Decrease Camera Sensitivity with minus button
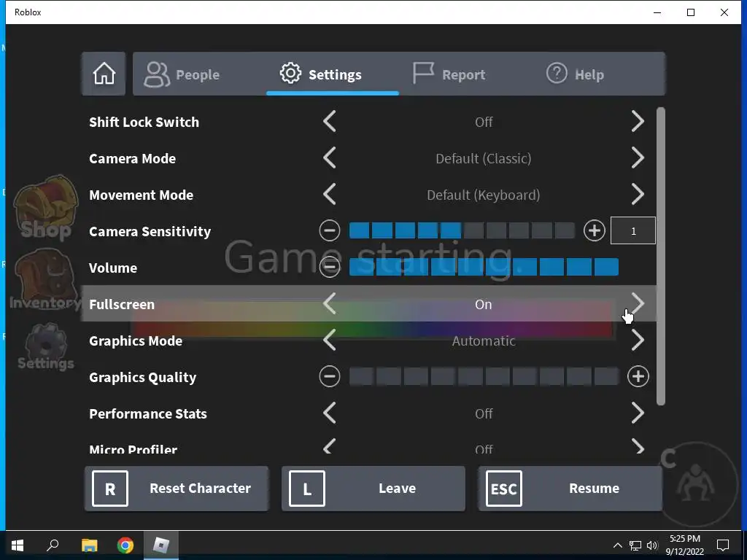The image size is (747, 560). coord(330,231)
